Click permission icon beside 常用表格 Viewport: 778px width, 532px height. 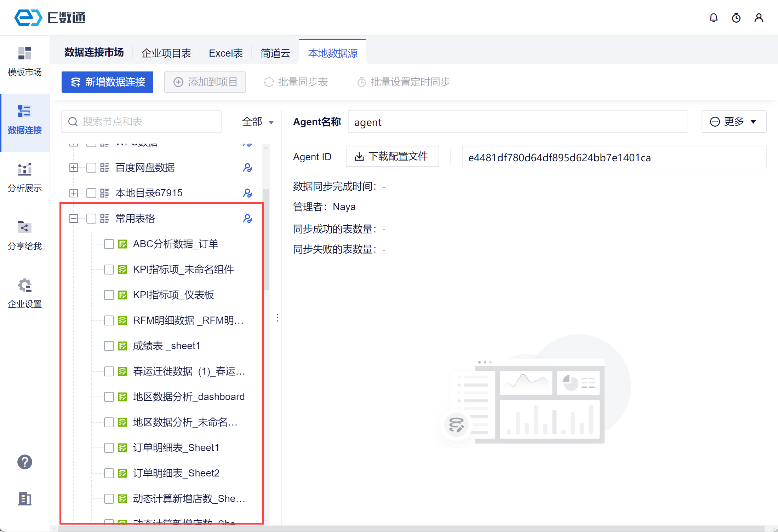pos(247,219)
